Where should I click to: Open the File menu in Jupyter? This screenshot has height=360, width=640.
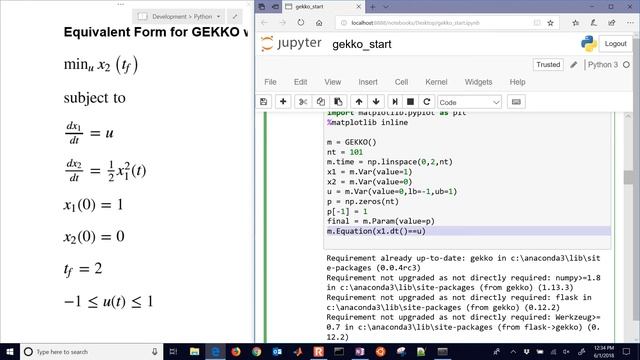270,82
